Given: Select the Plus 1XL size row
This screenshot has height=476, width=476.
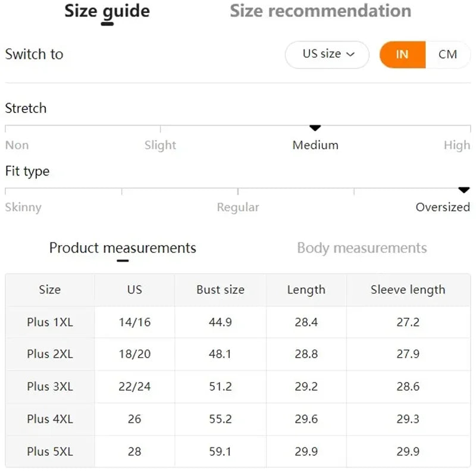Looking at the screenshot, I should click(x=50, y=322).
